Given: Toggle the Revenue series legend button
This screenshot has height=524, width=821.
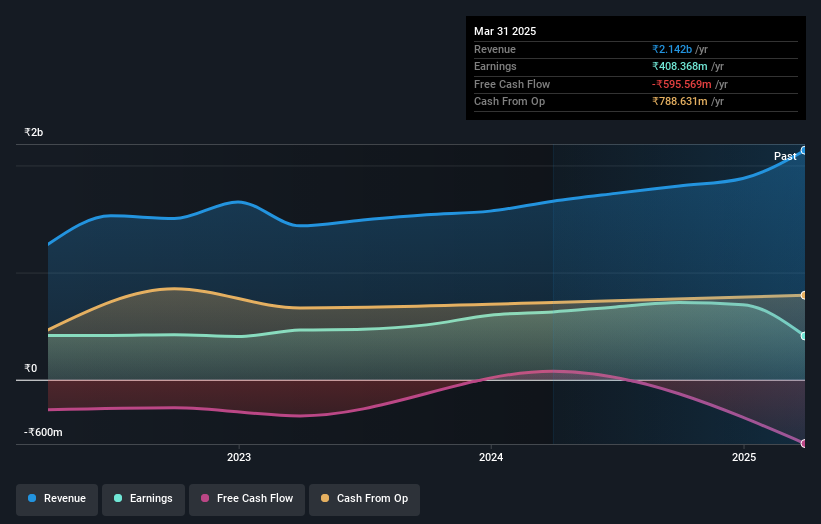Looking at the screenshot, I should click(x=57, y=499).
